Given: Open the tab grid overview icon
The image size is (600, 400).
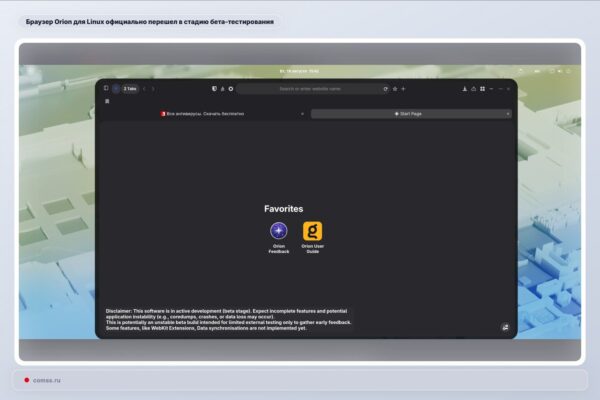Looking at the screenshot, I should [x=483, y=89].
